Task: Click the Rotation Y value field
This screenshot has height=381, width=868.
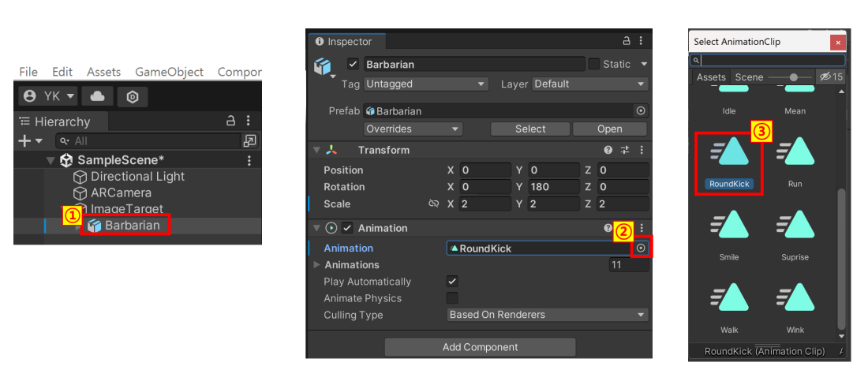Action: (x=555, y=187)
